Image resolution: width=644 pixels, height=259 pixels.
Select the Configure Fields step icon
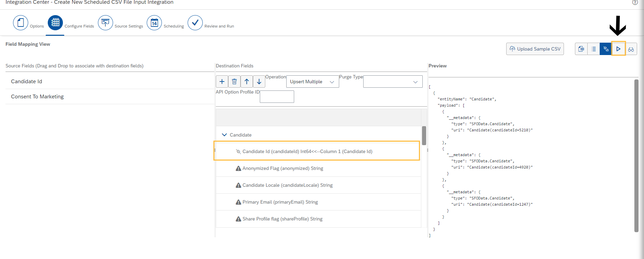[55, 23]
